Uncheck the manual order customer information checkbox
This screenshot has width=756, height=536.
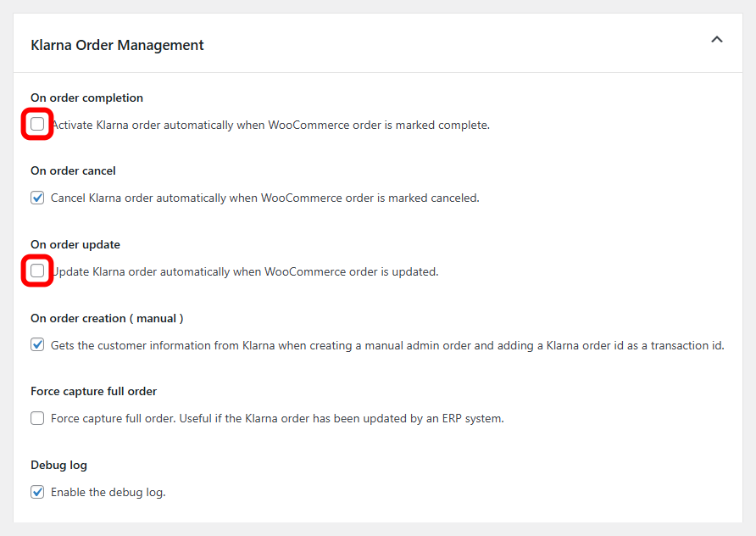pos(37,345)
